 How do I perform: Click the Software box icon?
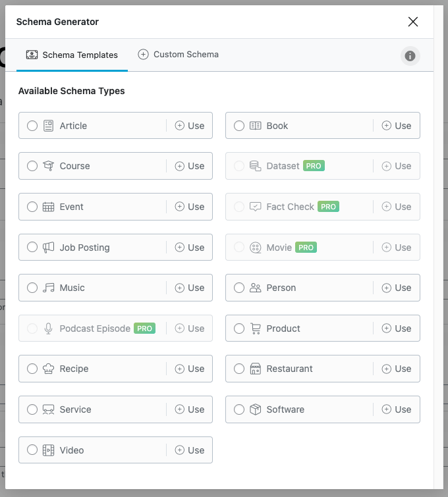point(256,409)
